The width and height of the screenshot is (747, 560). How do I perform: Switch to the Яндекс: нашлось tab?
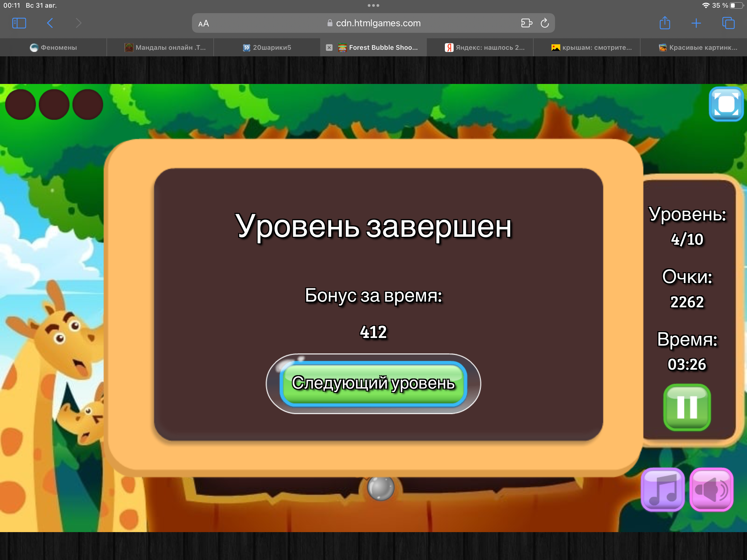[x=480, y=47]
